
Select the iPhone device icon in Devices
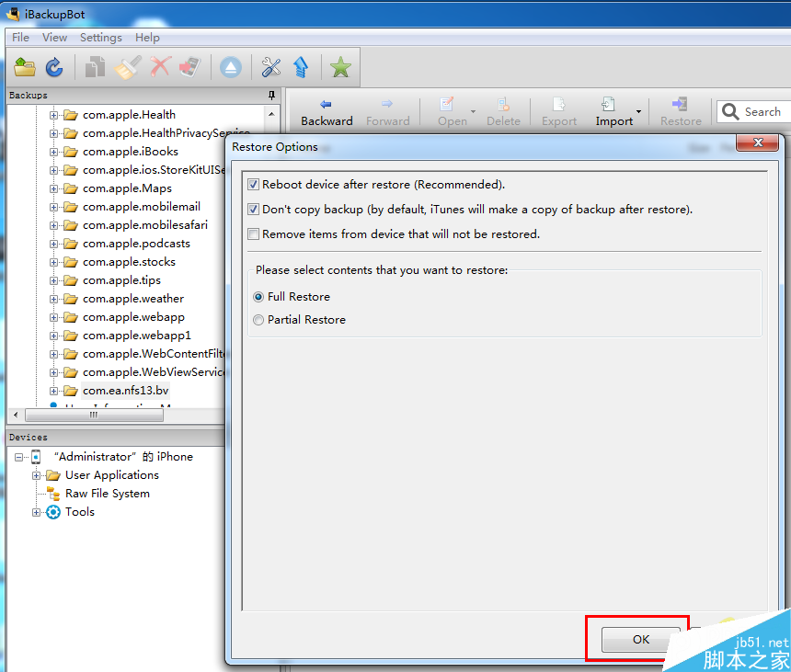[36, 457]
